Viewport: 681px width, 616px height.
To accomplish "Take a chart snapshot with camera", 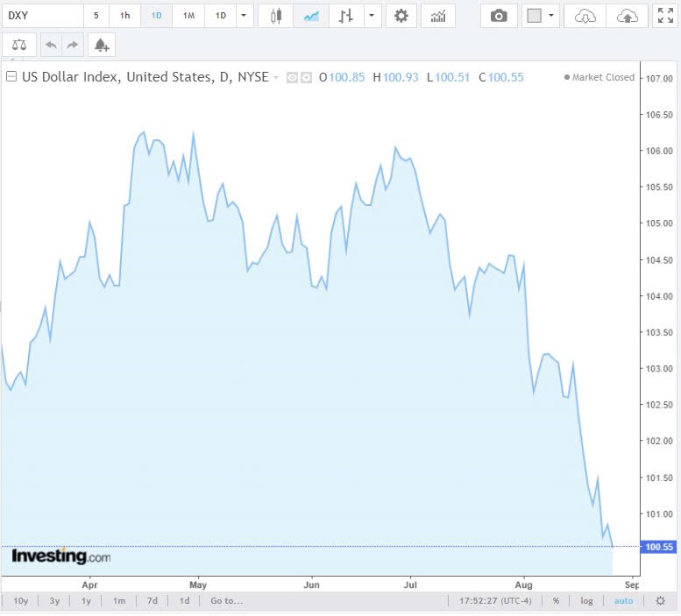I will tap(499, 16).
